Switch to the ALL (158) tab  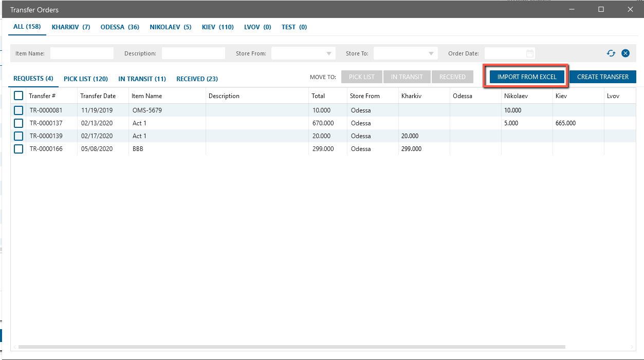pyautogui.click(x=27, y=27)
